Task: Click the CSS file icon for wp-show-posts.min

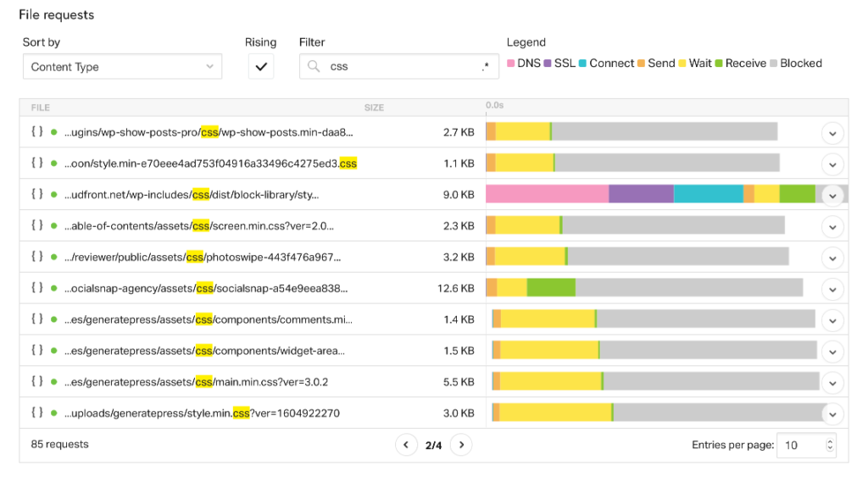Action: pyautogui.click(x=36, y=132)
